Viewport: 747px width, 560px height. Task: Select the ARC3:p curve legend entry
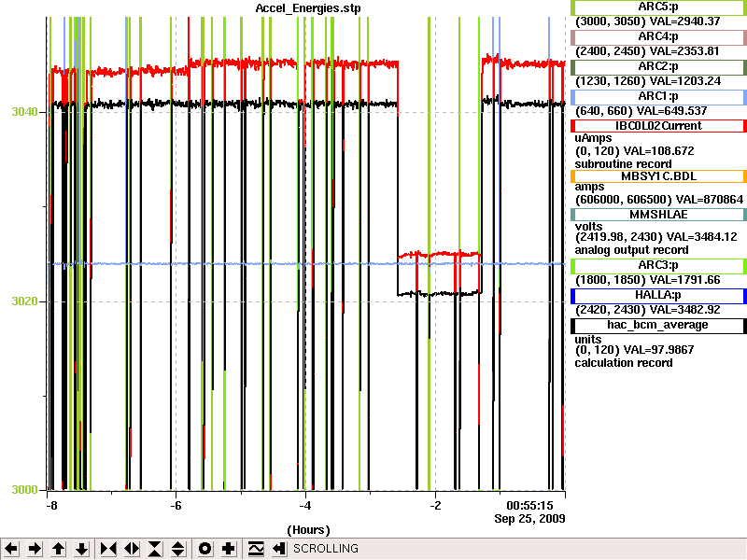658,266
